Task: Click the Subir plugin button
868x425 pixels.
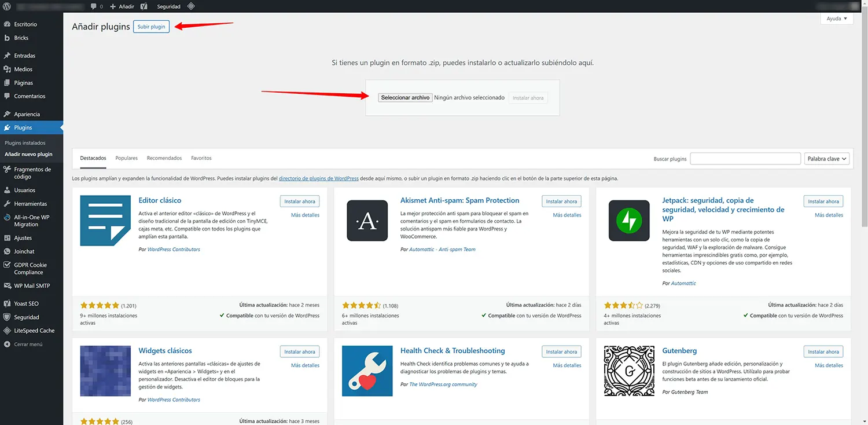Action: [151, 26]
